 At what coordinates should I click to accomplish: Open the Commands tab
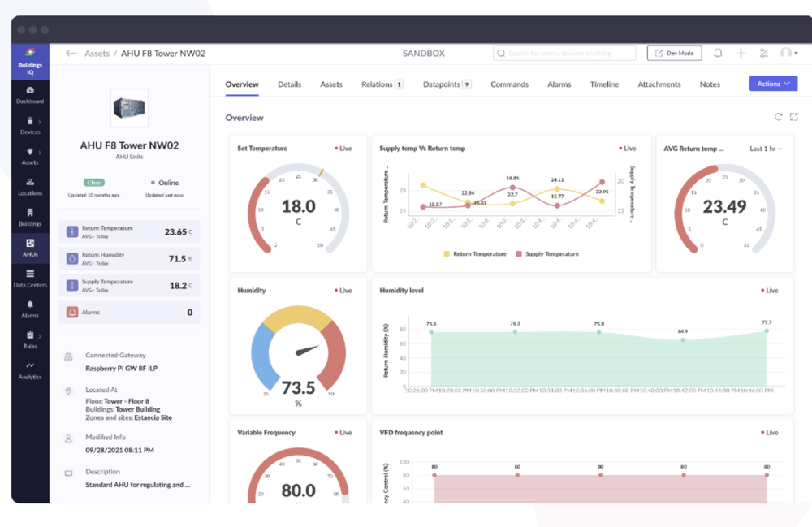[510, 84]
